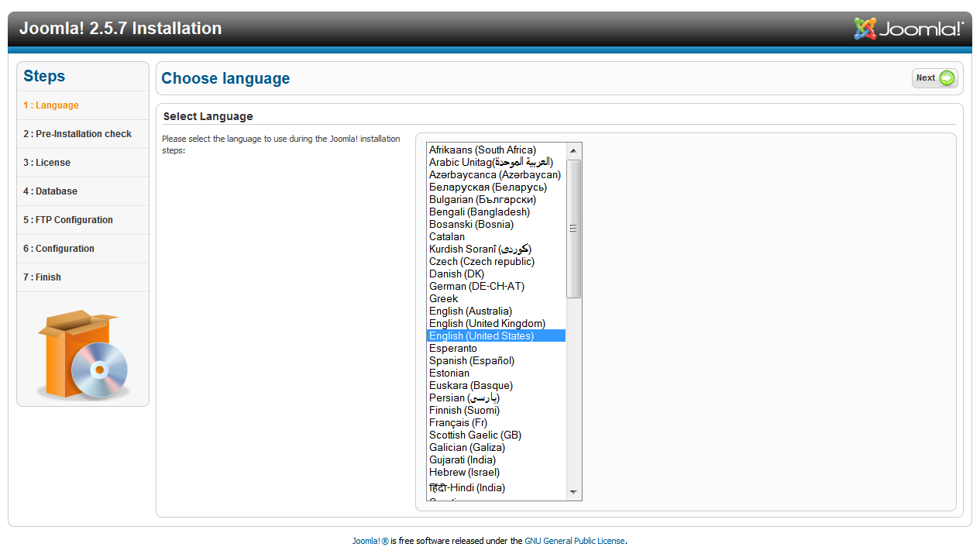Open the GNU General Public License link

coord(575,541)
